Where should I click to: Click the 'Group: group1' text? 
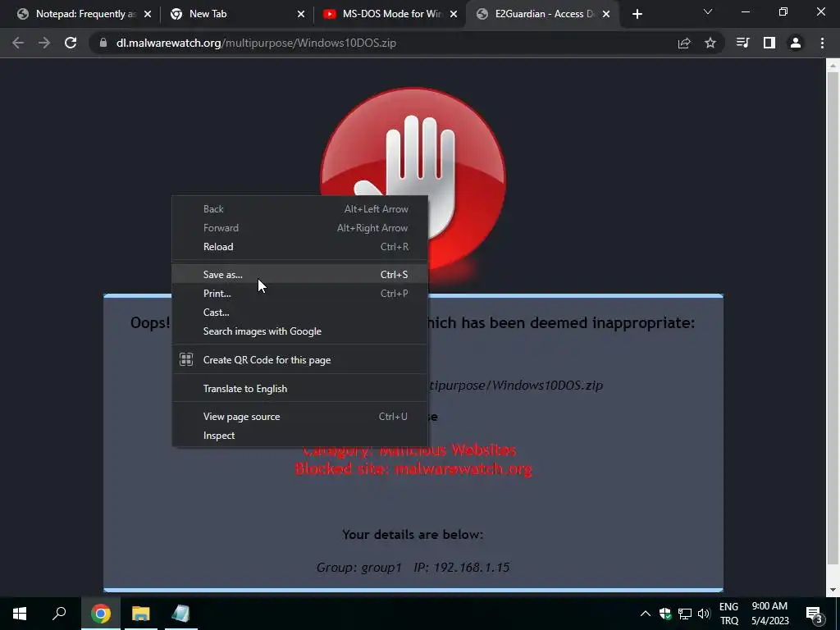(359, 568)
